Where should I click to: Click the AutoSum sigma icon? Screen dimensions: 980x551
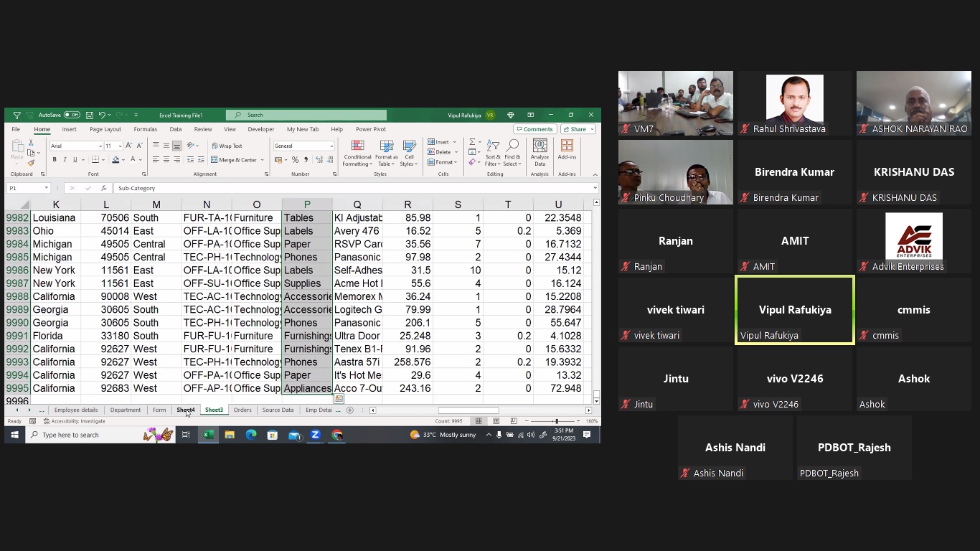tap(472, 142)
